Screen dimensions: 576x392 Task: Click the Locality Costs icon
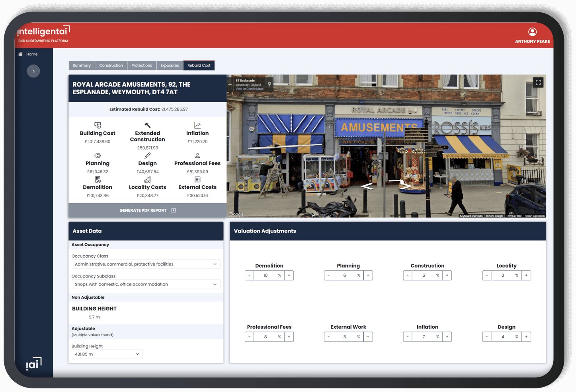(x=147, y=180)
